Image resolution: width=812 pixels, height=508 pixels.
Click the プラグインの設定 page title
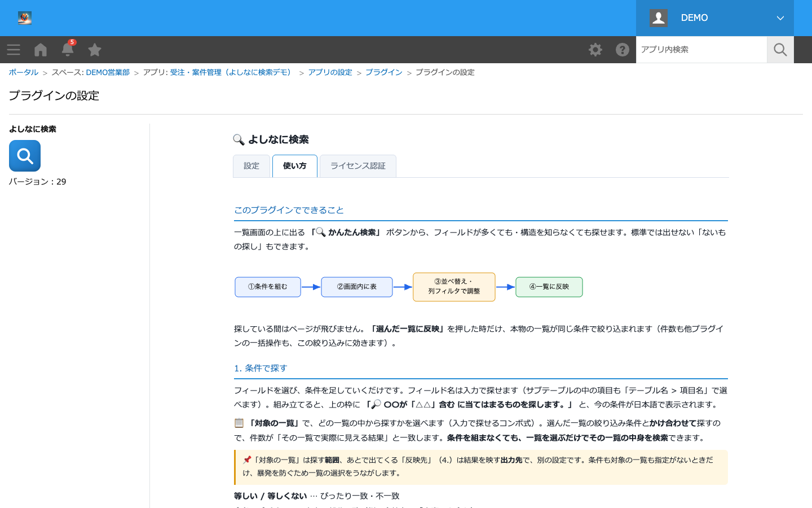[54, 95]
